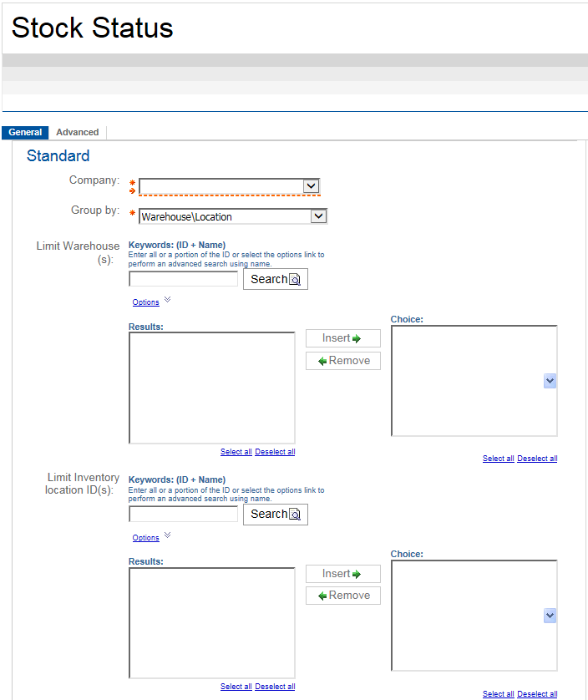
Task: Expand Options under Limit Warehouse
Action: pos(146,302)
